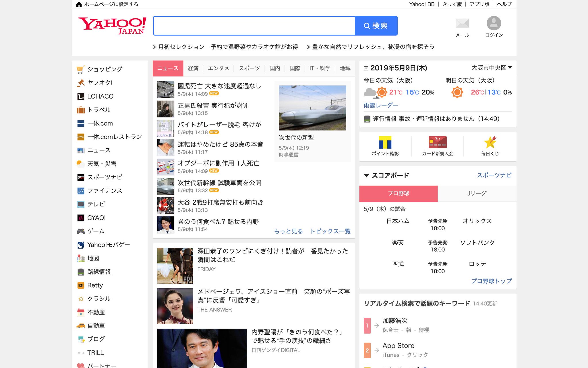Click the カード新規入会 card icon
This screenshot has width=588, height=368.
click(438, 142)
